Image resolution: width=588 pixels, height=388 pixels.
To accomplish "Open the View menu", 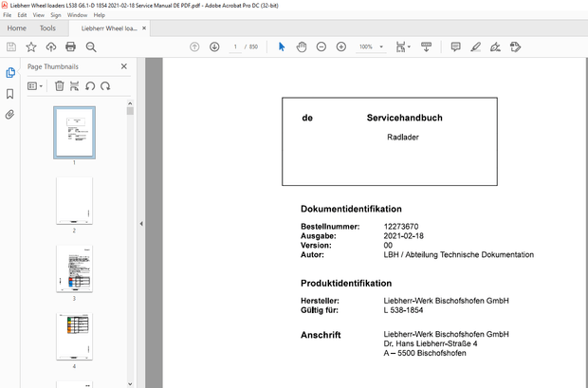I will click(39, 15).
